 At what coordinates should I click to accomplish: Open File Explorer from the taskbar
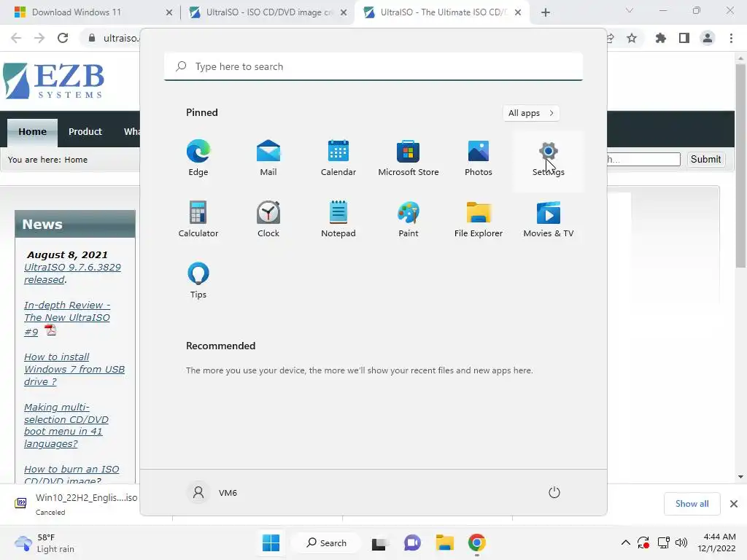[x=444, y=542]
